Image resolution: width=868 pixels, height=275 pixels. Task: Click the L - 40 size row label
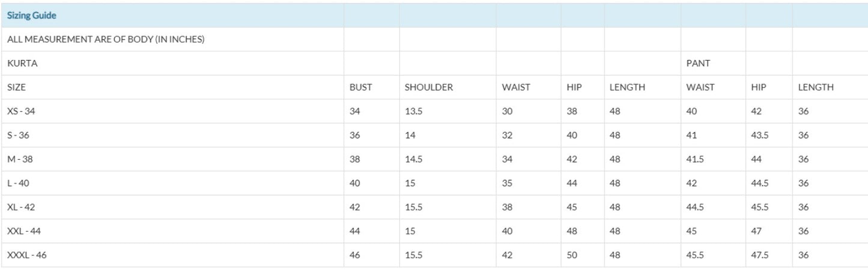[19, 183]
